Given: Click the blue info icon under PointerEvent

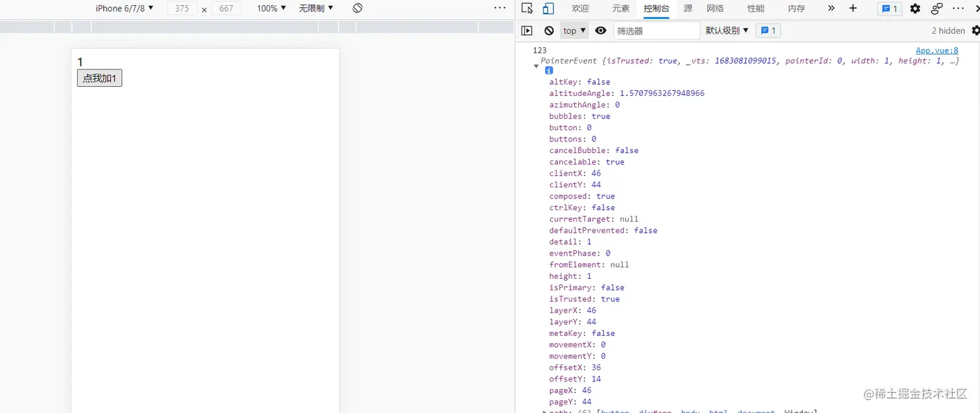Looking at the screenshot, I should click(549, 71).
